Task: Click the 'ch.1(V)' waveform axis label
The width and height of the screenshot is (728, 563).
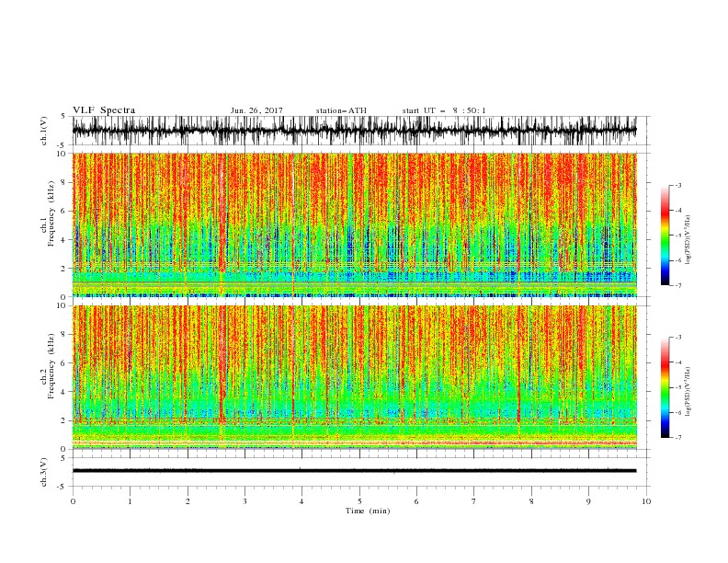Action: pyautogui.click(x=44, y=131)
